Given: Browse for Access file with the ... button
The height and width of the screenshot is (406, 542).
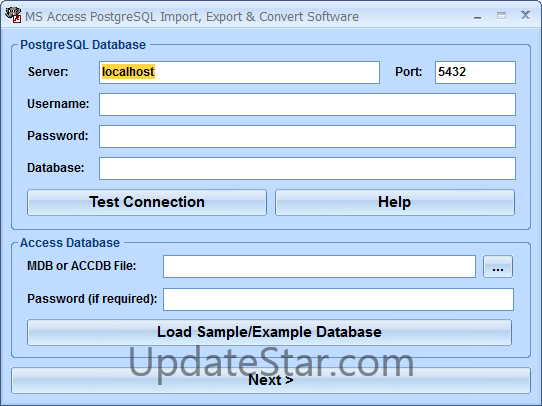Looking at the screenshot, I should click(498, 266).
